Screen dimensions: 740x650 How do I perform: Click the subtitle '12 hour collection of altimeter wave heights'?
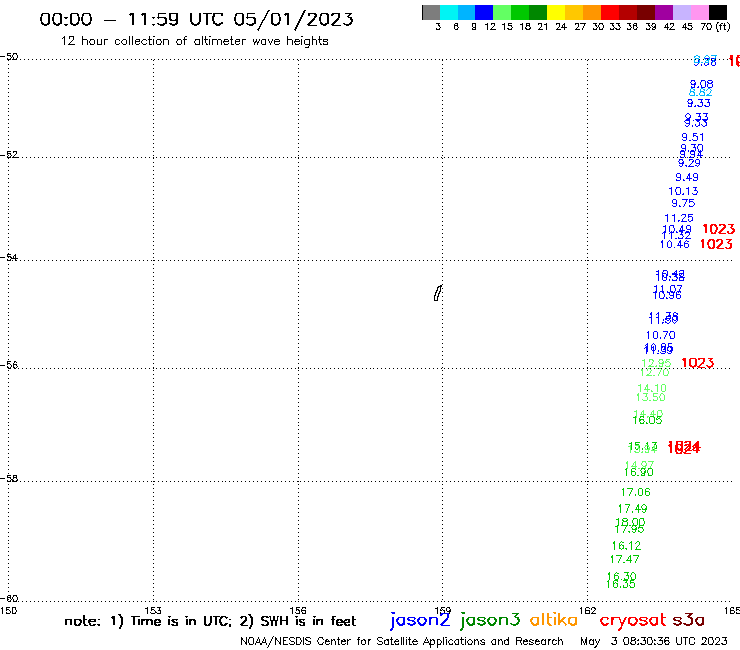194,41
